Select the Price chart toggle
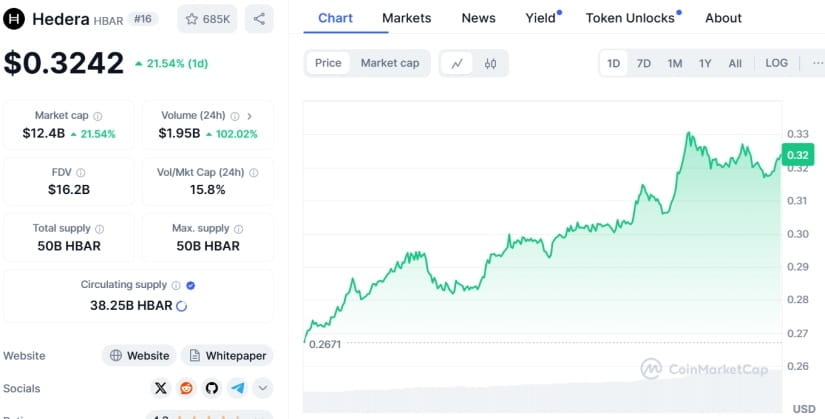 click(328, 63)
